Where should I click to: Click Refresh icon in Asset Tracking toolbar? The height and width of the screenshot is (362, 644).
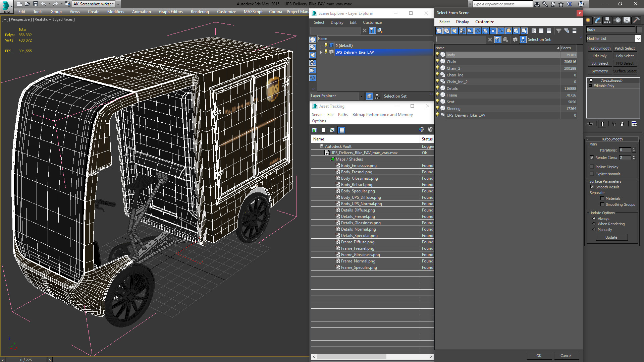(314, 130)
